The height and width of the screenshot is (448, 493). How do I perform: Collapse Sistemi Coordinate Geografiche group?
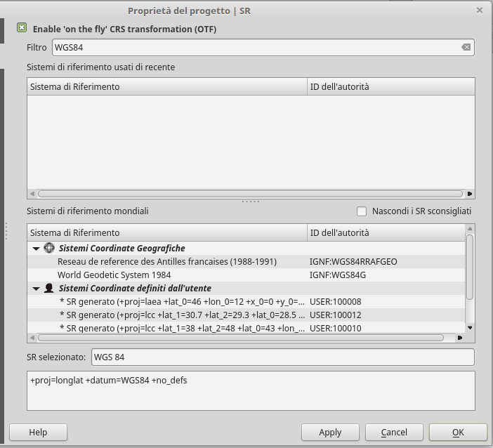(36, 249)
